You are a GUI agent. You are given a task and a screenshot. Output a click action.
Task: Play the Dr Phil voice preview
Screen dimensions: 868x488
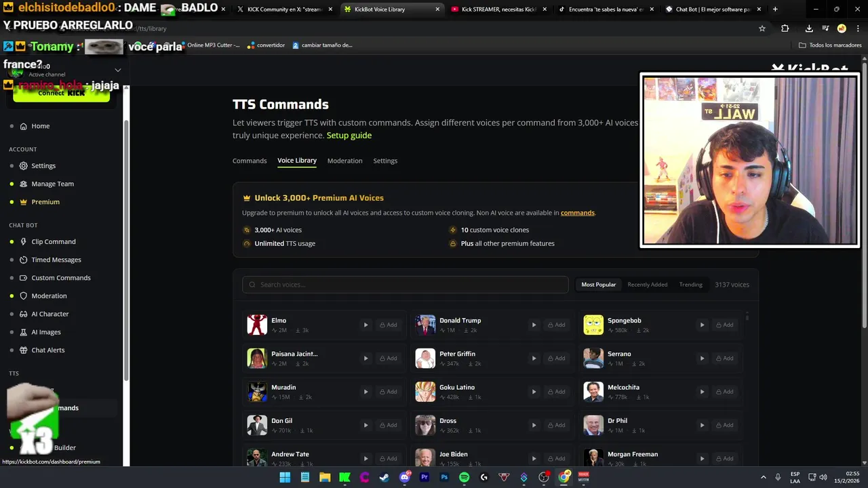coord(702,425)
